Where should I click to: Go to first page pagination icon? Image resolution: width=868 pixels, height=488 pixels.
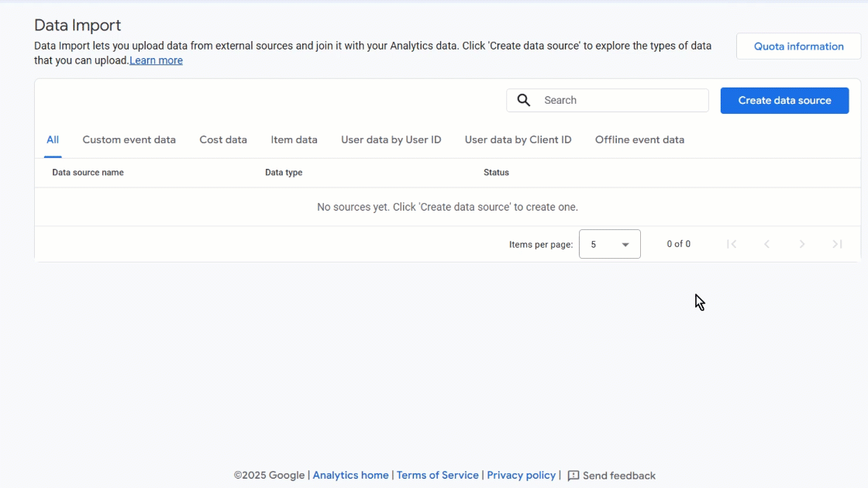732,244
